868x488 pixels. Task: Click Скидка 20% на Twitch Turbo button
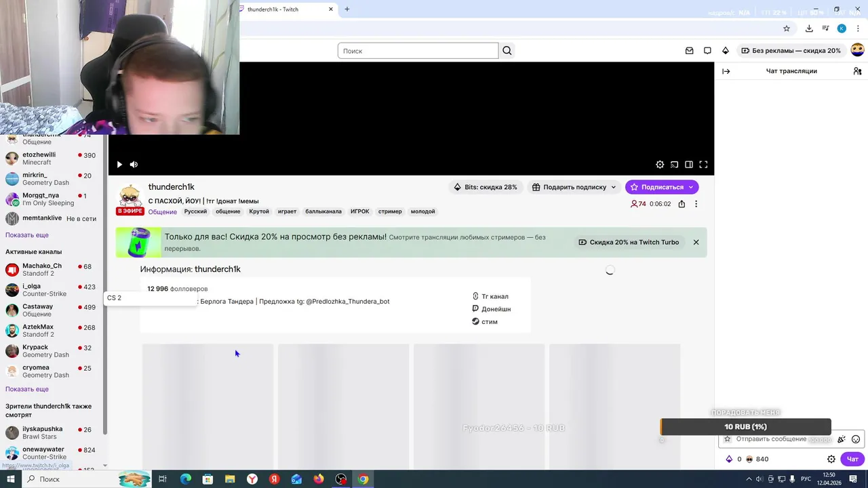tap(629, 242)
